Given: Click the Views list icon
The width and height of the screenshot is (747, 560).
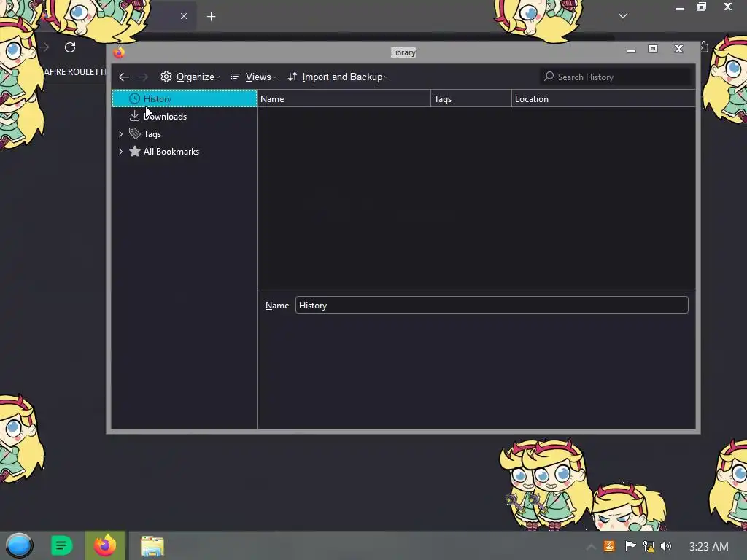Looking at the screenshot, I should 236,76.
